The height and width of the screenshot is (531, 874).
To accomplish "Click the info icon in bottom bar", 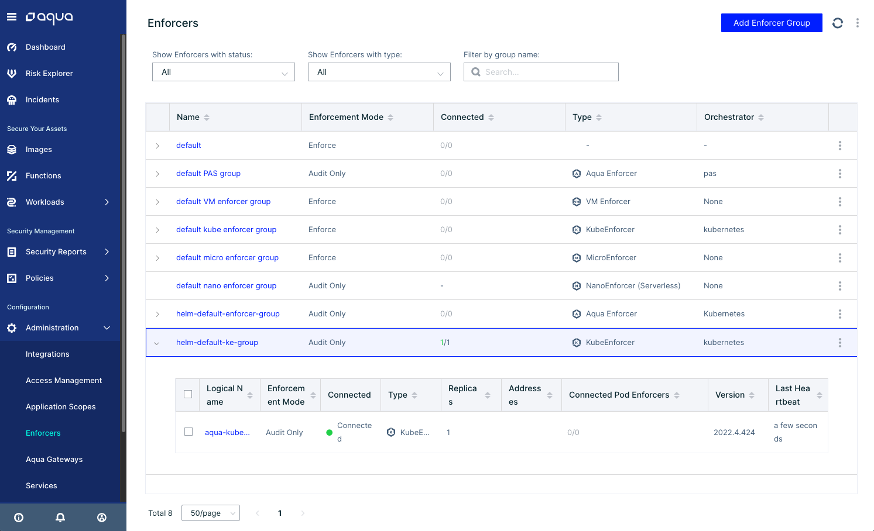I will click(18, 518).
